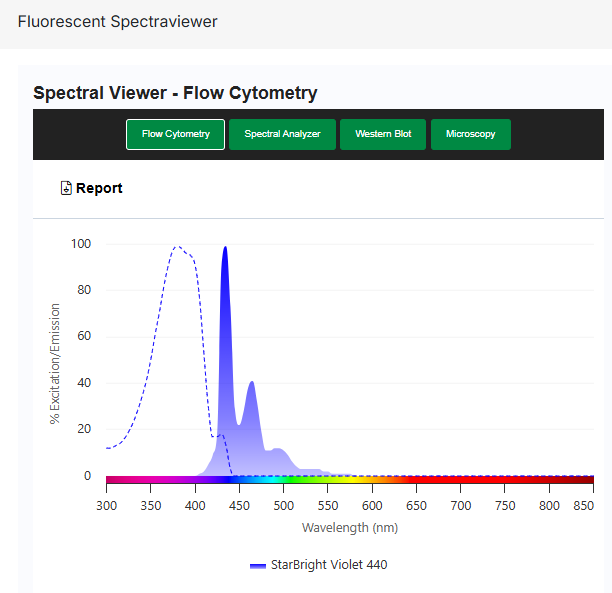Click the 300 tick on the wavelength axis

(x=106, y=507)
